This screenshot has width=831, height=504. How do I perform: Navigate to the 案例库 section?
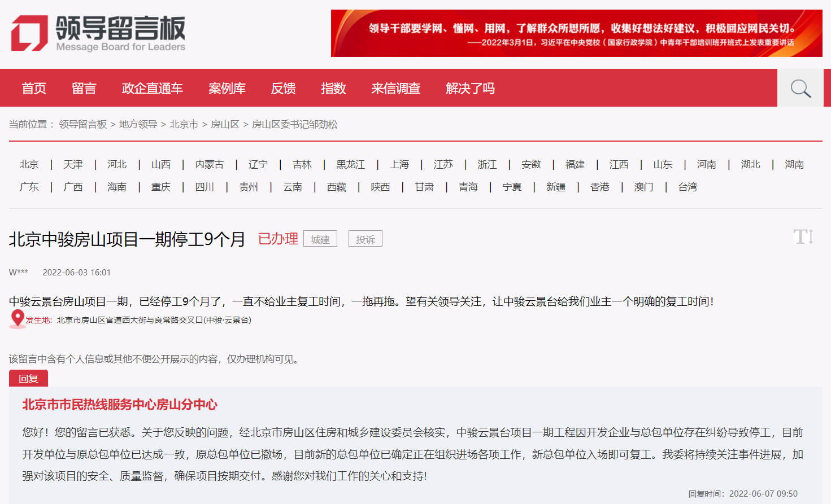(227, 87)
